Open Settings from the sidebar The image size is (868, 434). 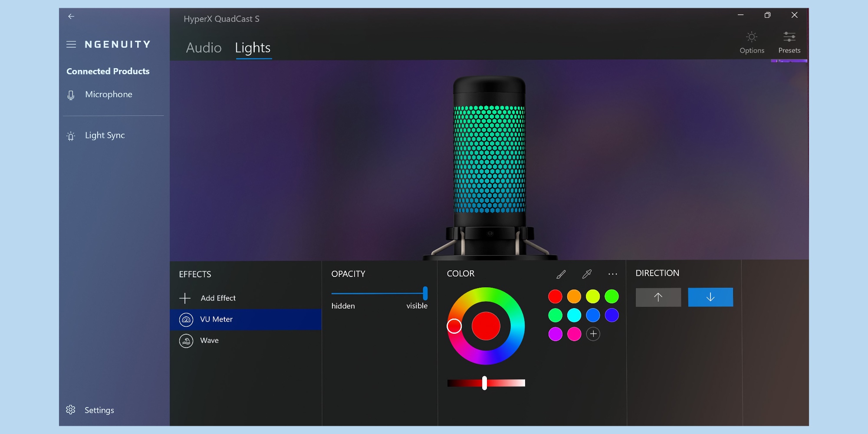coord(99,410)
